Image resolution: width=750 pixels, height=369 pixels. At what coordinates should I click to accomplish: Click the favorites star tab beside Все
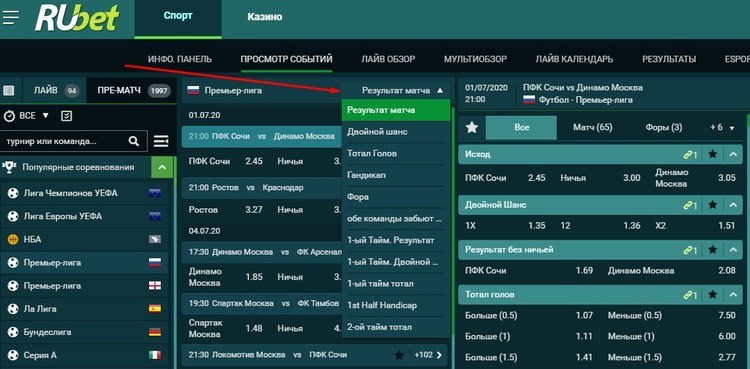point(472,127)
